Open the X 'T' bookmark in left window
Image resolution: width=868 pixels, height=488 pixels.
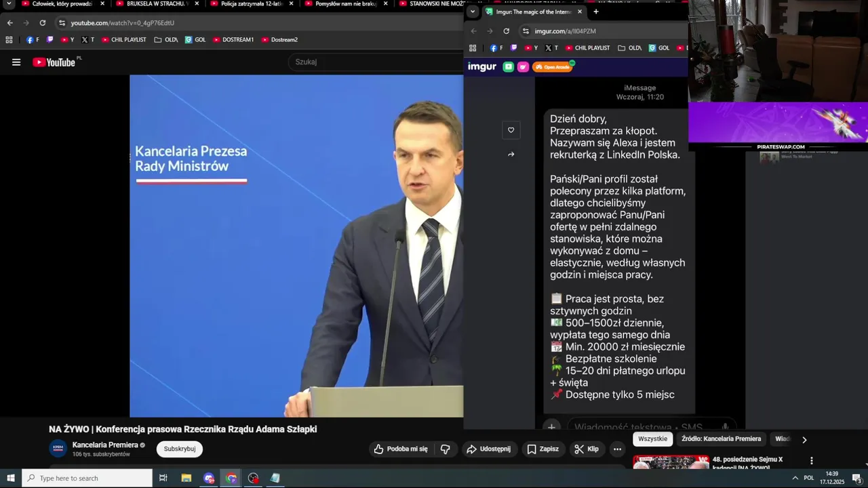pos(88,40)
